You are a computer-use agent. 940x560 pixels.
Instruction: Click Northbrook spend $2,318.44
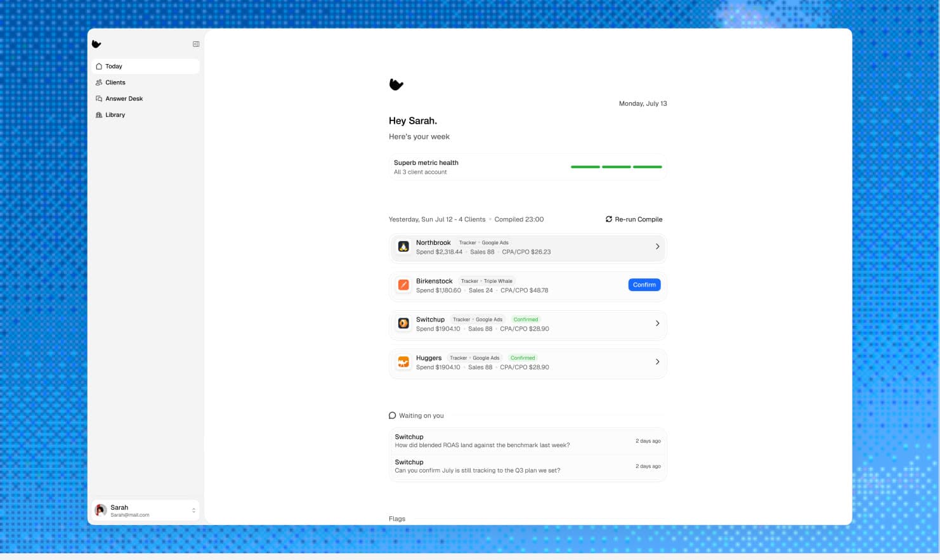coord(439,252)
